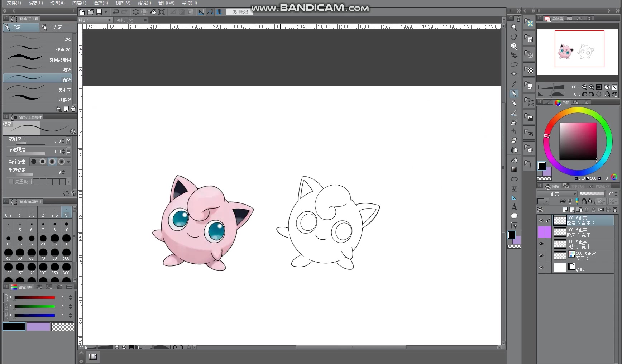Select the Airbrush tool

click(514, 122)
